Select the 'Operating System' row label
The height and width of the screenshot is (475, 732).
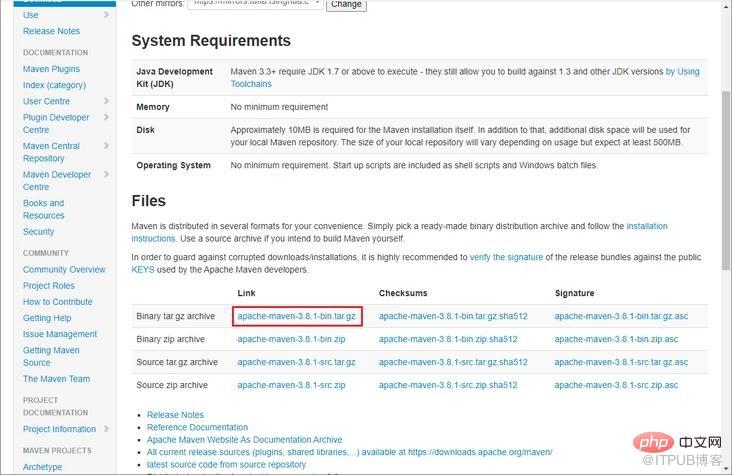pyautogui.click(x=173, y=165)
